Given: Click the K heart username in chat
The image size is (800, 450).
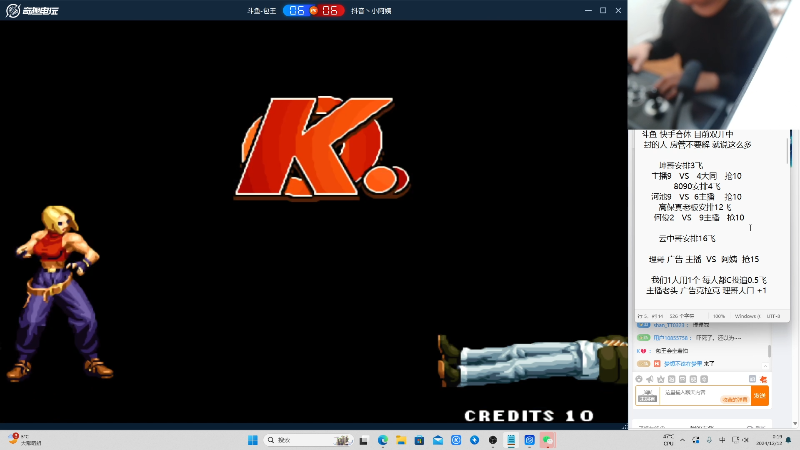Looking at the screenshot, I should 642,351.
